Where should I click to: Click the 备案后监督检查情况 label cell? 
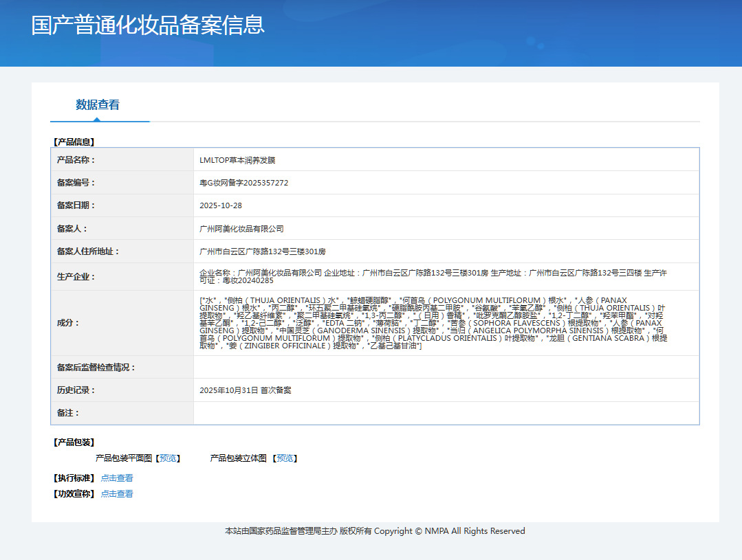tap(96, 368)
